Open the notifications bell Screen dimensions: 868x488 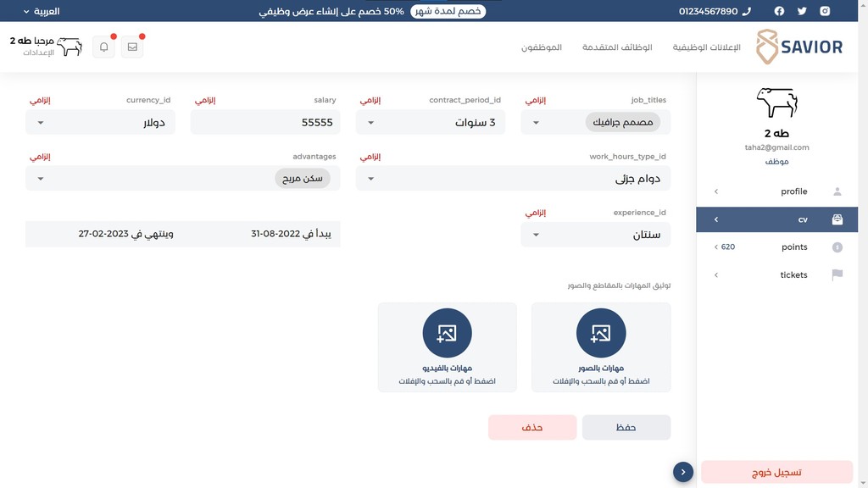click(x=103, y=47)
